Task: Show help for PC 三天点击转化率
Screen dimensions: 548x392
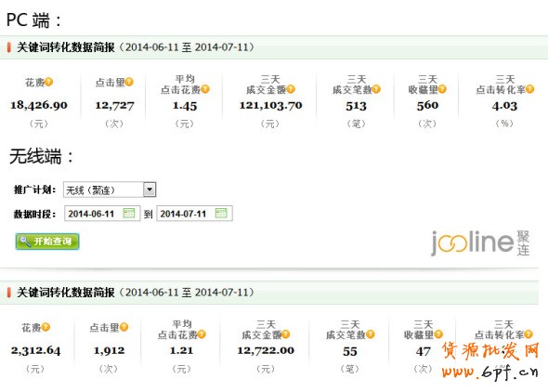Action: coord(529,89)
